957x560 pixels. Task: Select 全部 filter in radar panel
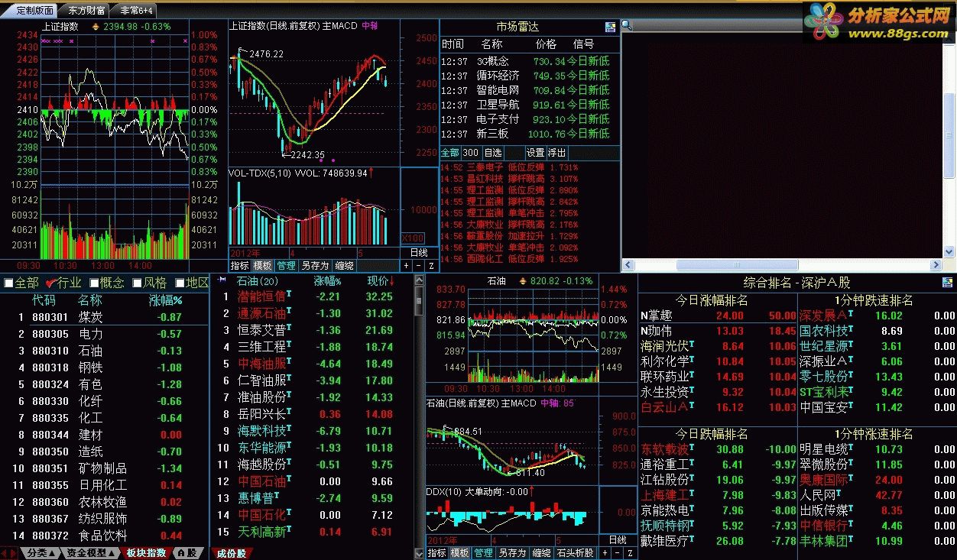[x=450, y=153]
